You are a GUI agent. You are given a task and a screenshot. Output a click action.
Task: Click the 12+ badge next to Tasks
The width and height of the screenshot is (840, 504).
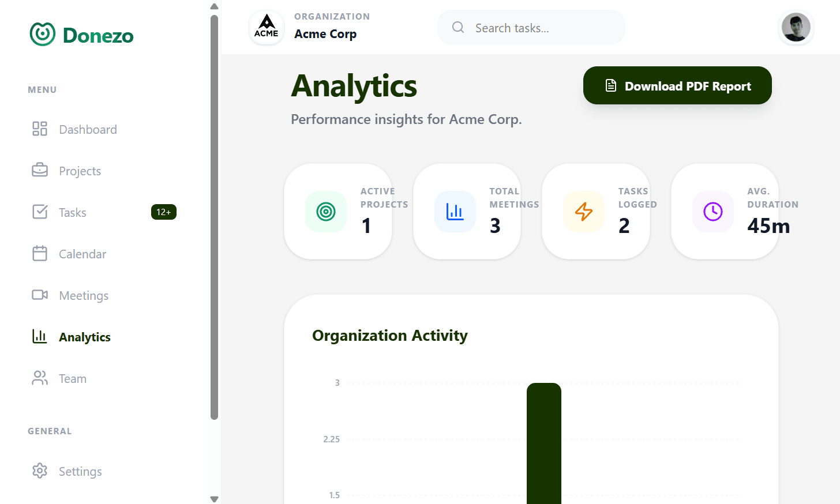(164, 212)
